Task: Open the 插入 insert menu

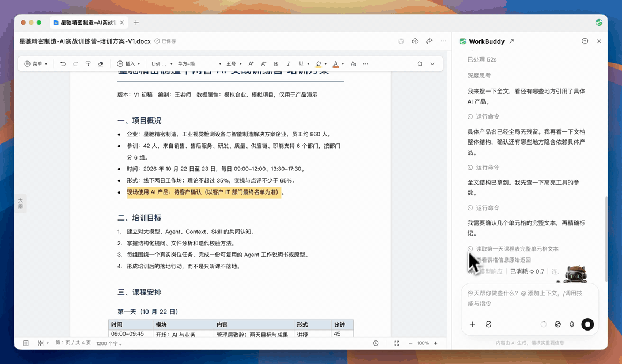Action: point(128,63)
